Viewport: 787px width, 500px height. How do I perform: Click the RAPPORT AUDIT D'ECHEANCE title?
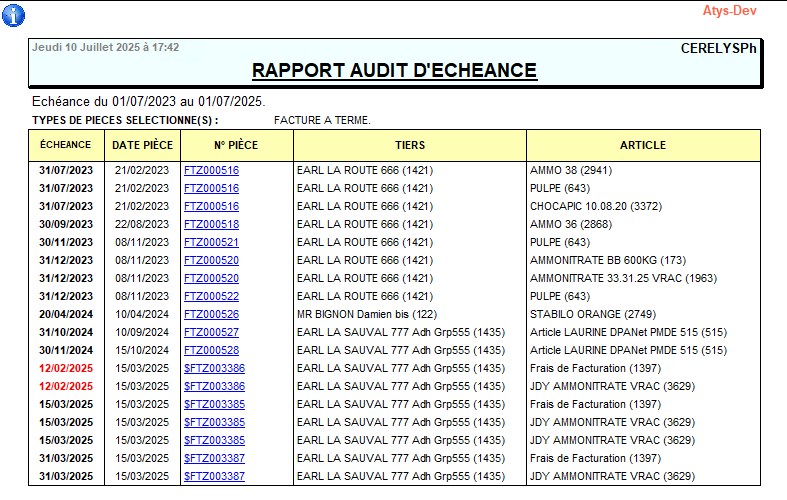[x=394, y=70]
